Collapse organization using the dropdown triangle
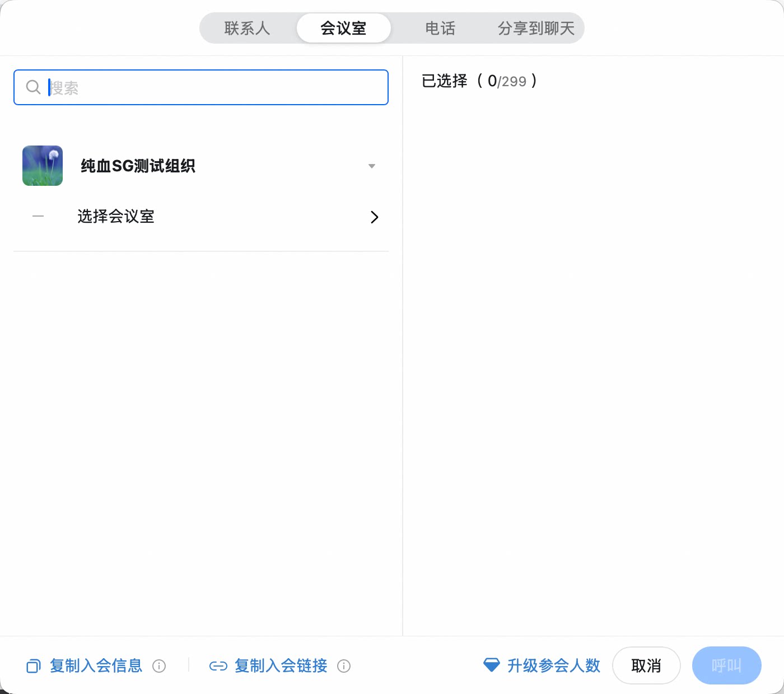784x694 pixels. [x=372, y=166]
